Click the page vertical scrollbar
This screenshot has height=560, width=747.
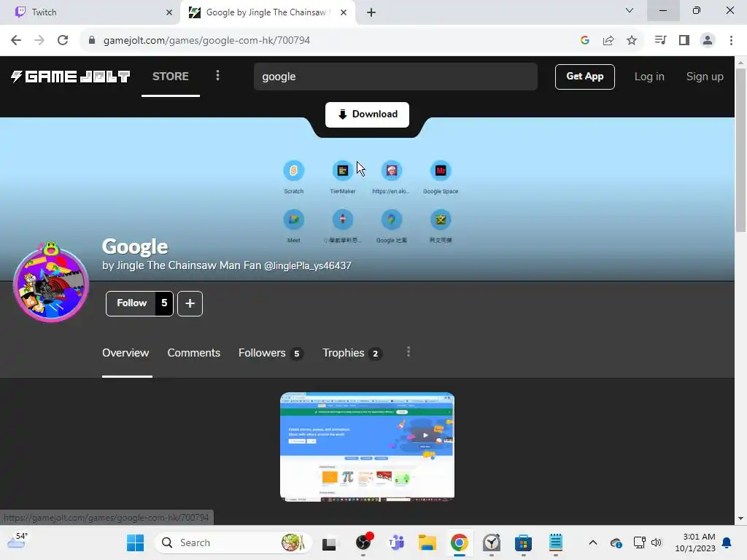click(740, 149)
